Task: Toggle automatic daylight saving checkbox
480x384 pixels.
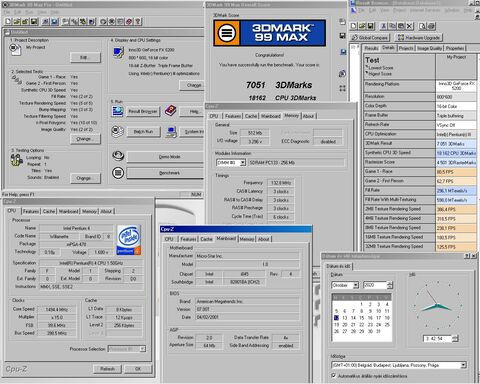Action: pyautogui.click(x=334, y=375)
